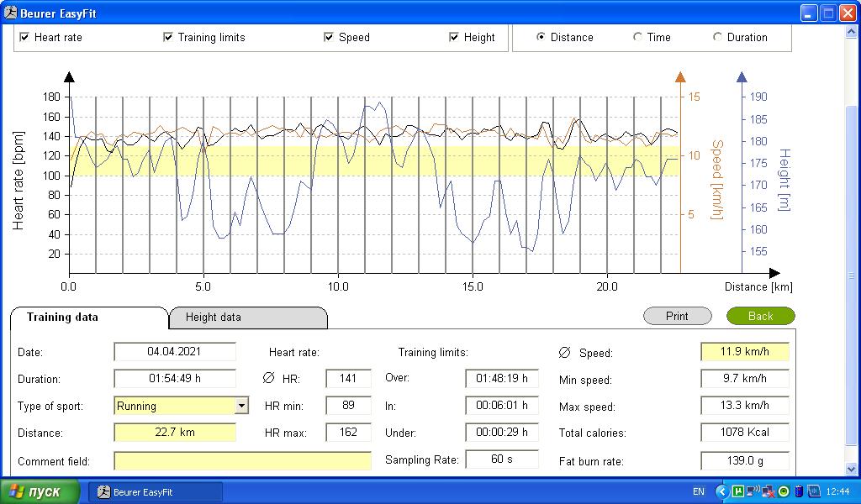Click the disconnected network tray icon
This screenshot has width=861, height=504.
coord(769,492)
